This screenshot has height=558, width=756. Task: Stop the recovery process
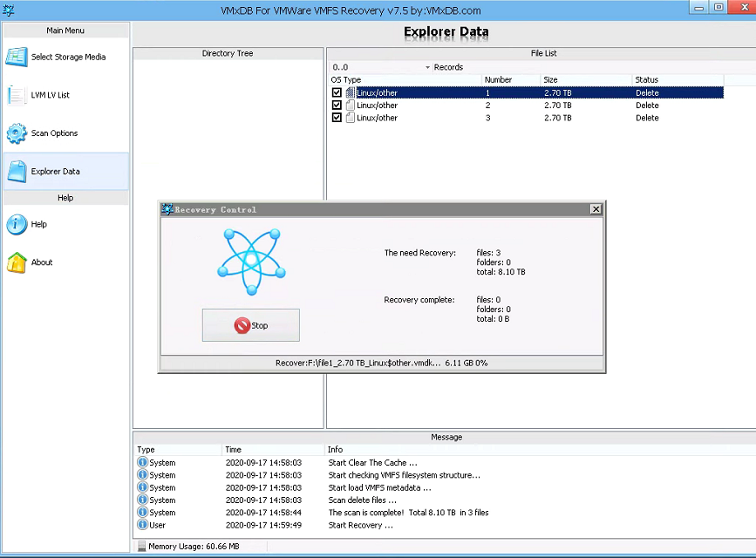tap(251, 325)
